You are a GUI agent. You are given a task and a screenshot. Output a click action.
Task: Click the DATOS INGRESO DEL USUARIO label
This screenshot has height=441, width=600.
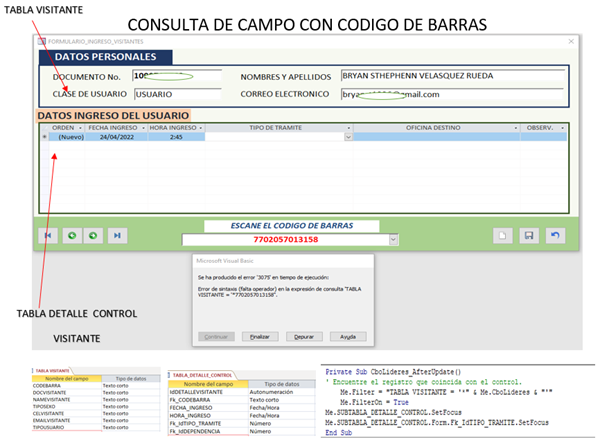113,116
